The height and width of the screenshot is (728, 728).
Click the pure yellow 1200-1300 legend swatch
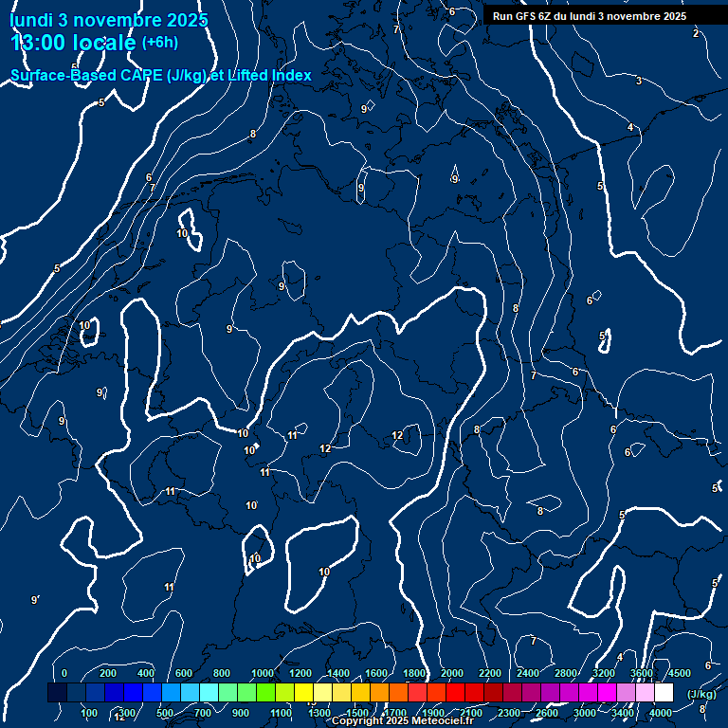pyautogui.click(x=303, y=692)
